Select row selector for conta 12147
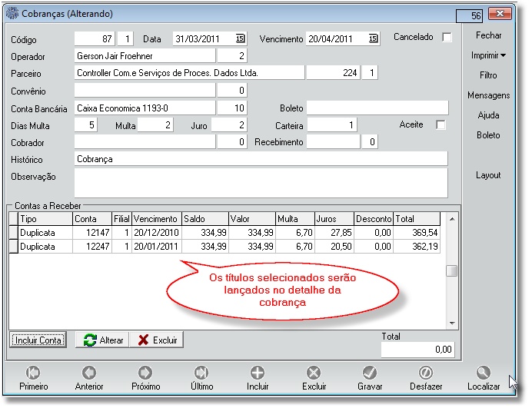Image resolution: width=532 pixels, height=408 pixels. pos(14,233)
